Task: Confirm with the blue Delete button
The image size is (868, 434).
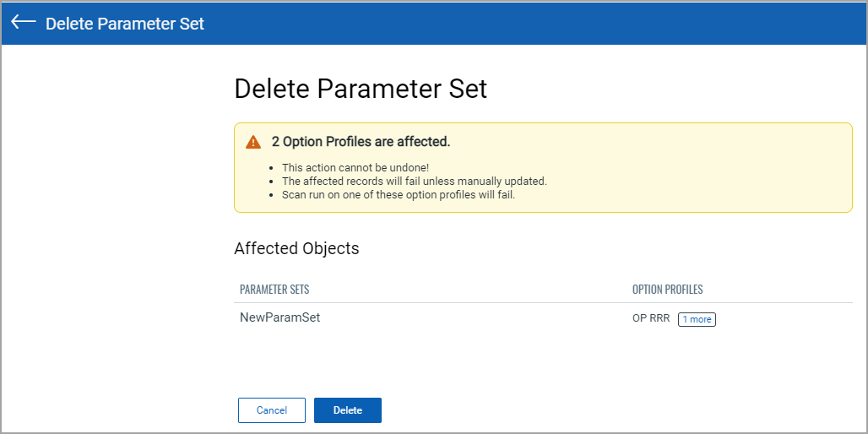Action: coord(348,410)
